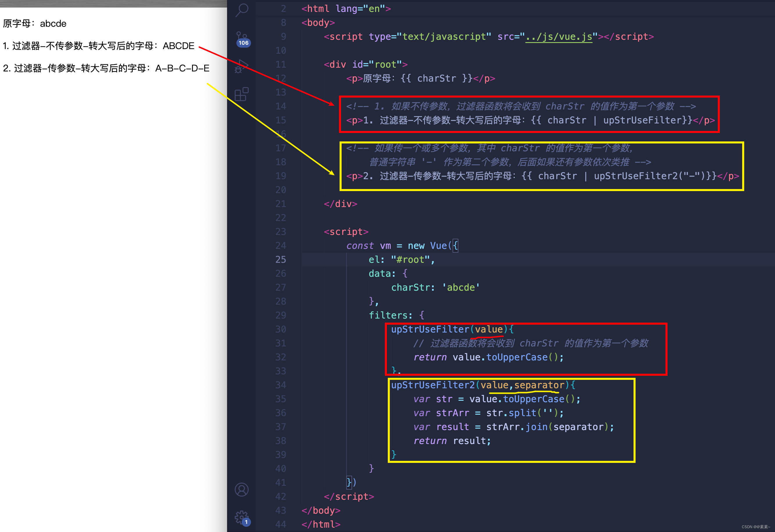The height and width of the screenshot is (532, 775).
Task: Open the Extensions view icon
Action: click(242, 94)
